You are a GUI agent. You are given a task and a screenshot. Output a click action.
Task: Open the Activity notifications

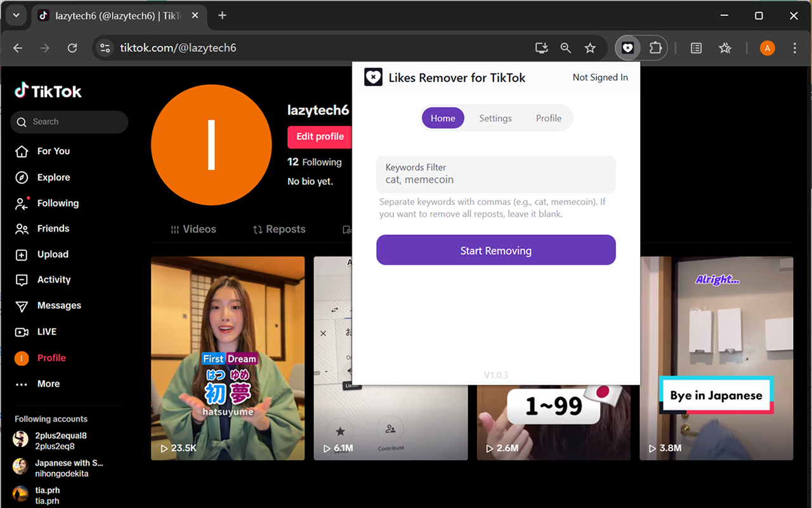tap(43, 279)
